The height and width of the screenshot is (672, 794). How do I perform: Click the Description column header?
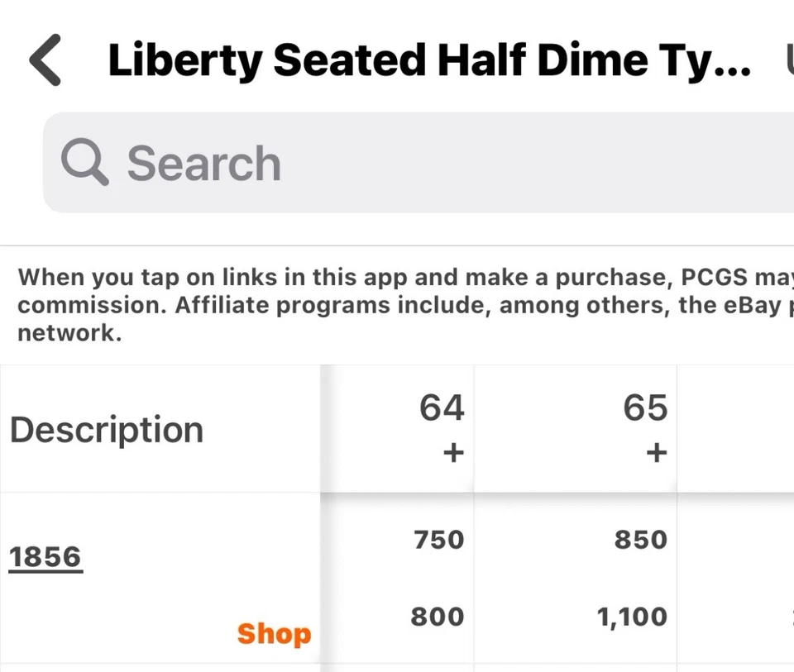106,430
